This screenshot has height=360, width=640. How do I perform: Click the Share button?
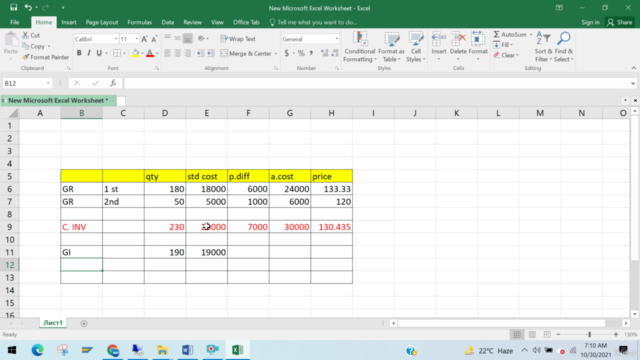620,22
